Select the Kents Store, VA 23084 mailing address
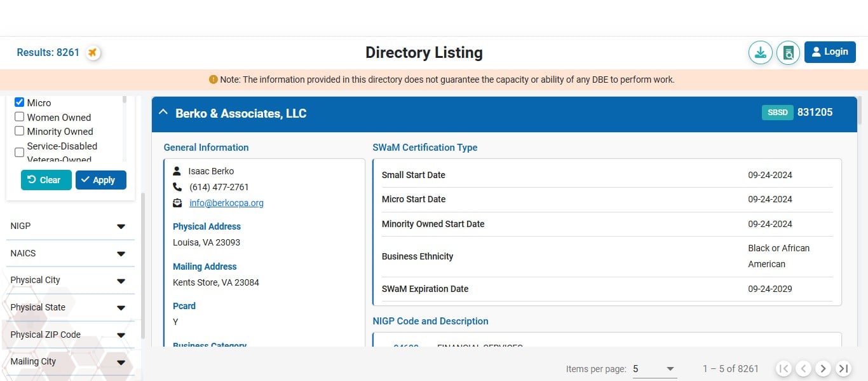The image size is (868, 381). 216,282
